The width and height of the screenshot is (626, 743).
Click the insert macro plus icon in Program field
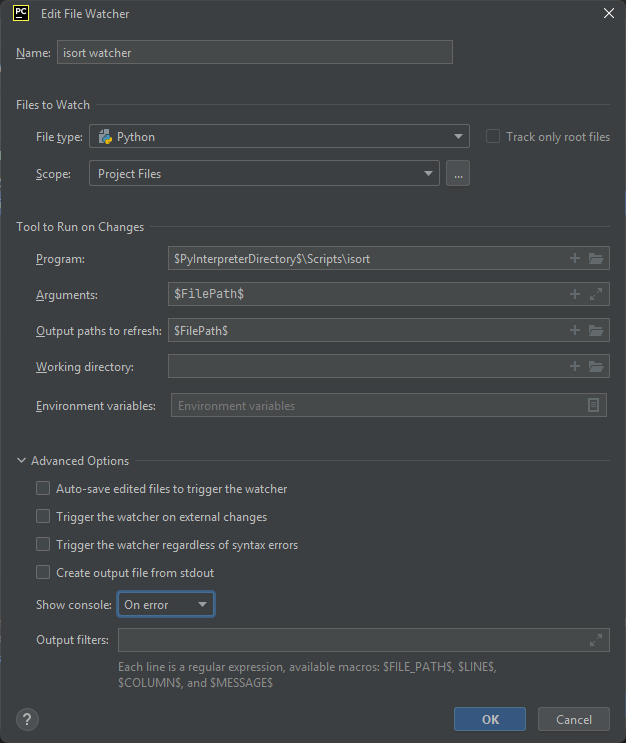(x=575, y=258)
